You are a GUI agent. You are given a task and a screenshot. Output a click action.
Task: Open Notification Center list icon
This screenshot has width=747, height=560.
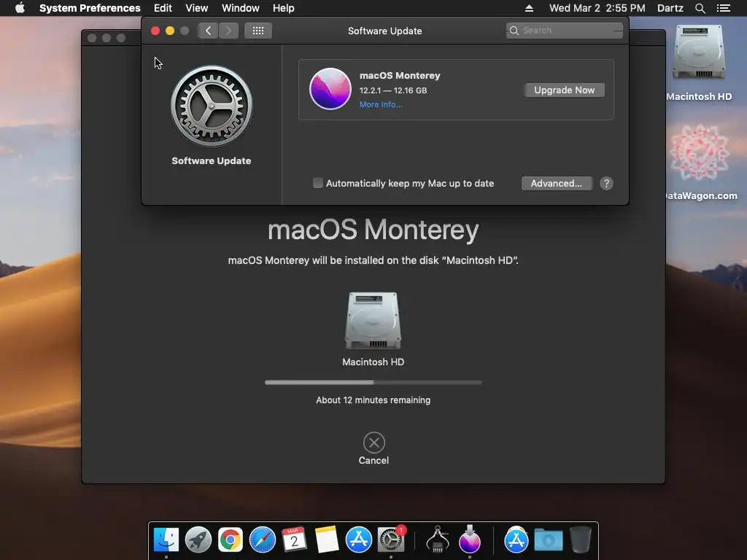pyautogui.click(x=723, y=8)
